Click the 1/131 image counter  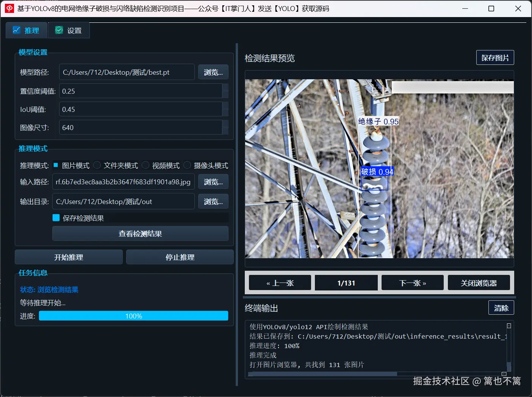click(346, 283)
